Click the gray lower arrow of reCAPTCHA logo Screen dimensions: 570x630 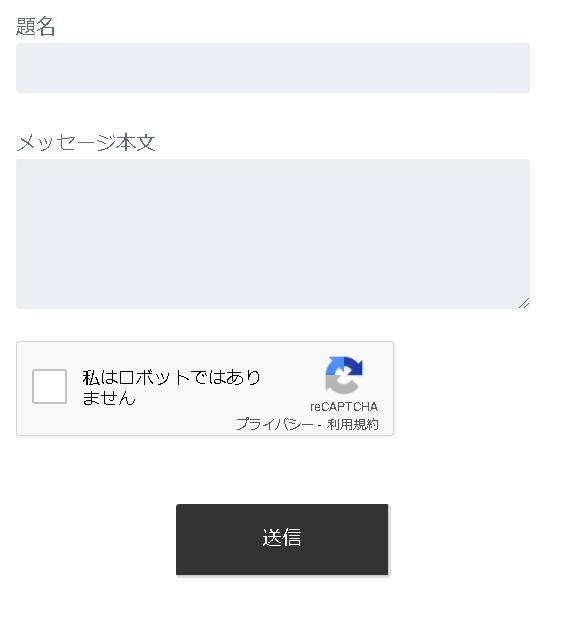pyautogui.click(x=341, y=384)
